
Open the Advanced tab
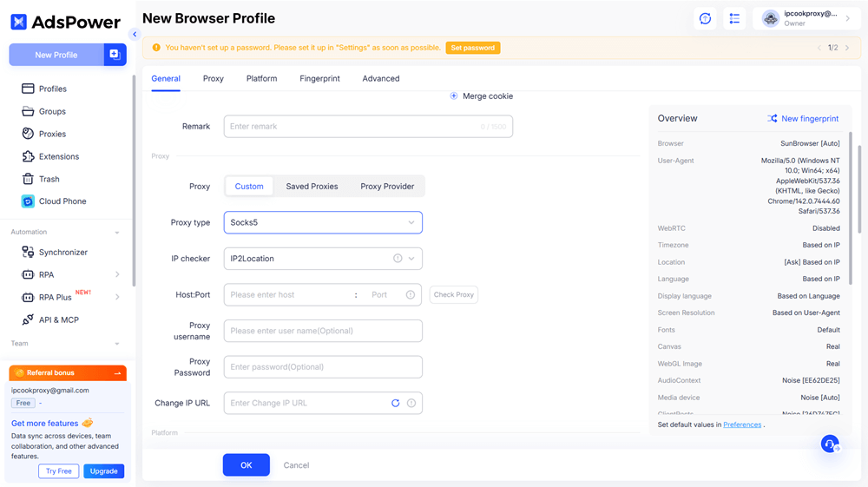click(381, 78)
